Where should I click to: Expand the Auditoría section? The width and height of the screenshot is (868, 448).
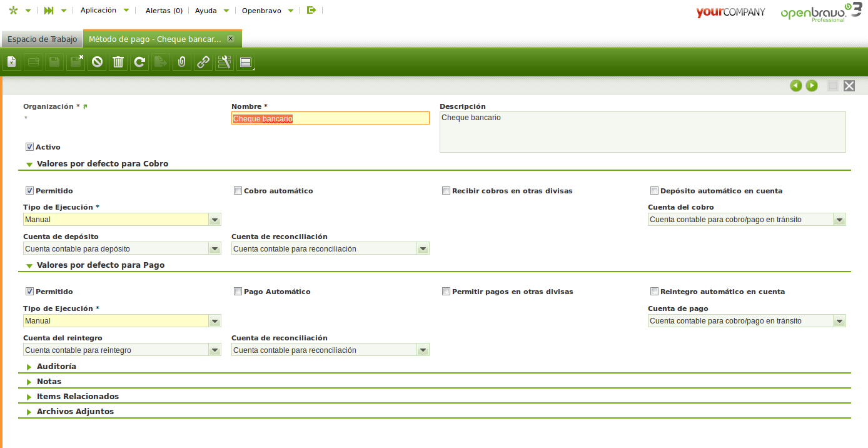[56, 367]
